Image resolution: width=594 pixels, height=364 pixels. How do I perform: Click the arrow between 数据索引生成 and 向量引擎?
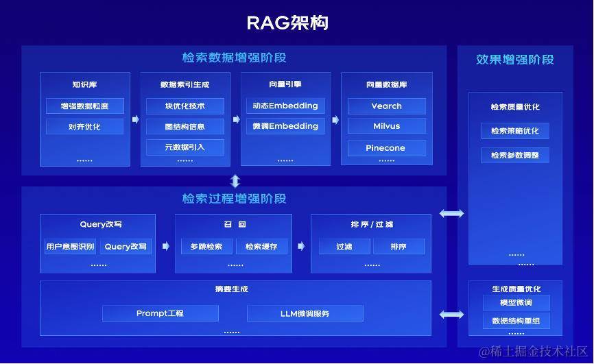click(x=235, y=119)
